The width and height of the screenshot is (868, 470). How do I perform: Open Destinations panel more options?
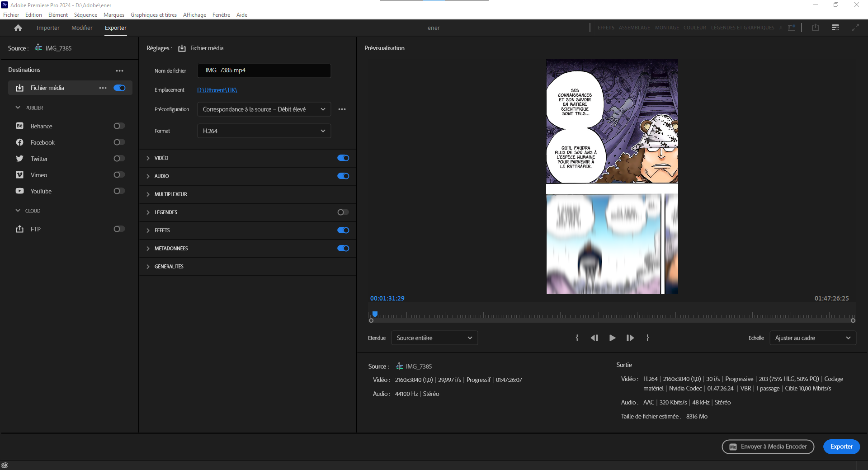pos(119,70)
